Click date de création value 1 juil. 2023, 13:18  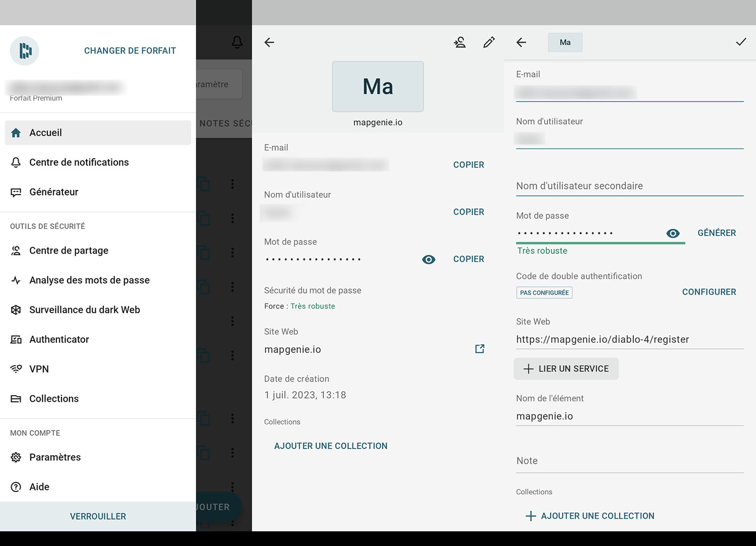point(305,395)
